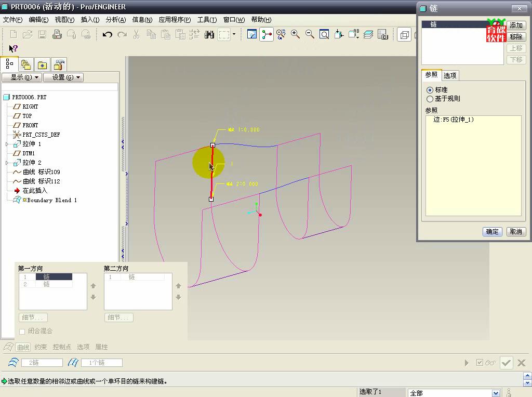The image size is (532, 397).
Task: Click 确定 to confirm the chain
Action: [493, 232]
